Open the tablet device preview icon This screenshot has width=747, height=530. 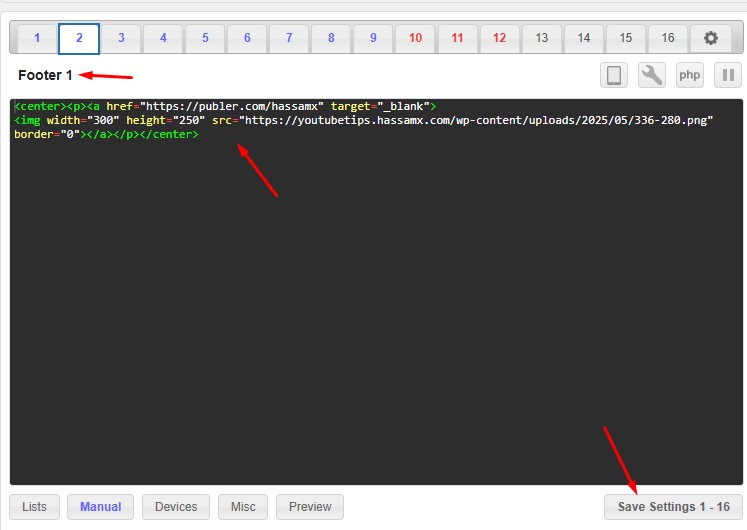tap(614, 75)
